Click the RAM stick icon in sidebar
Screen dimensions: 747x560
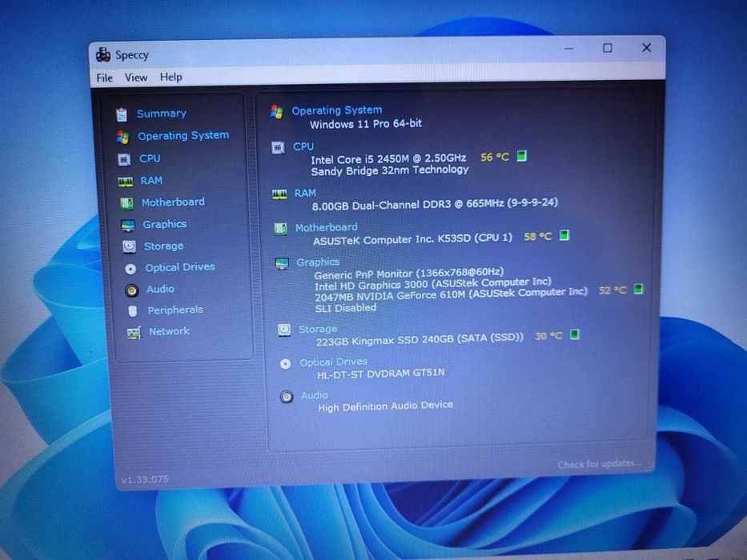125,182
